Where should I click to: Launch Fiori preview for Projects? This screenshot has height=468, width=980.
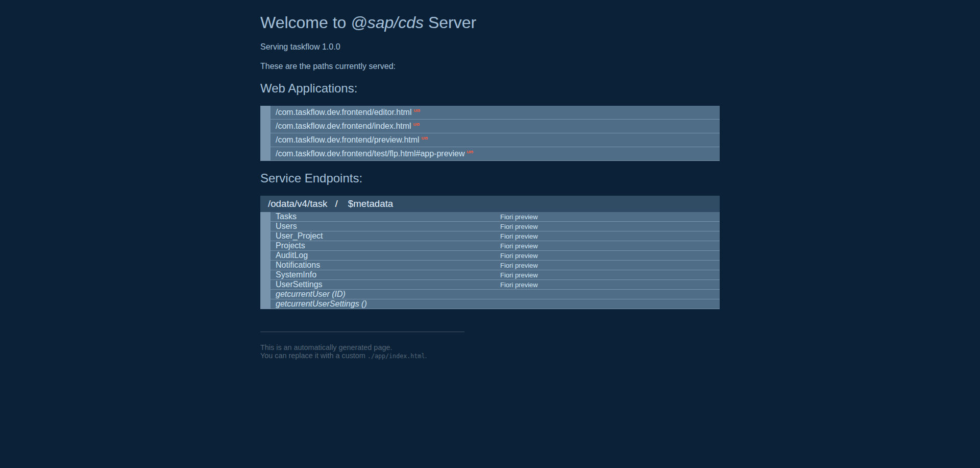click(519, 246)
